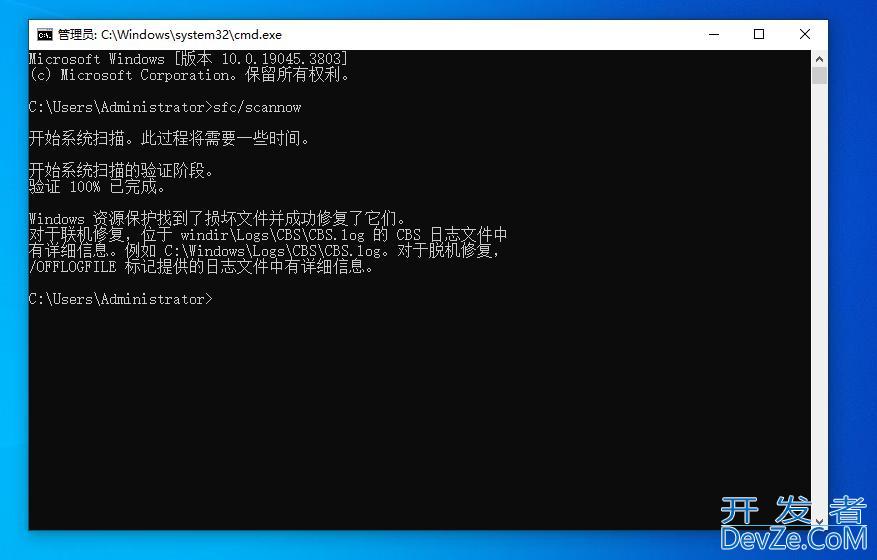Click the title bar text C:\Windows\system32\cmd.exe
Screen dimensions: 877x560
coord(170,35)
